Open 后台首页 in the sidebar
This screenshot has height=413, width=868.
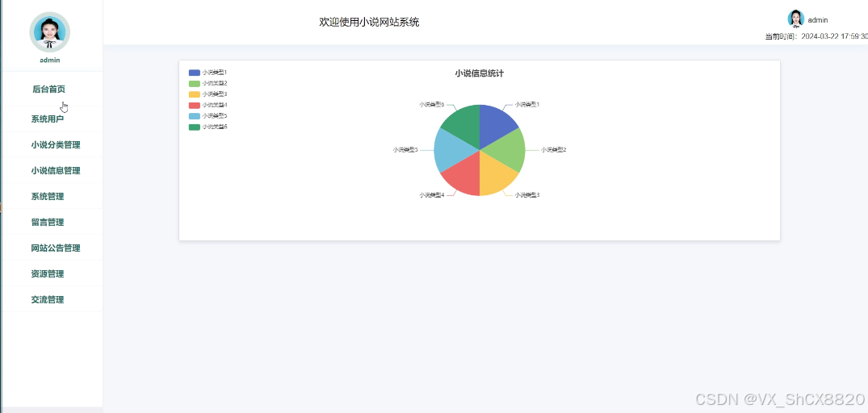[49, 89]
